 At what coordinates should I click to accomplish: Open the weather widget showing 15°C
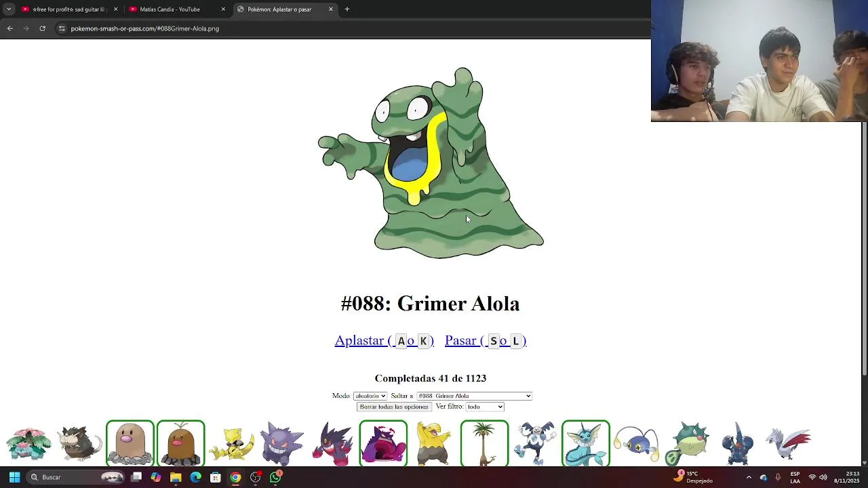click(x=692, y=477)
